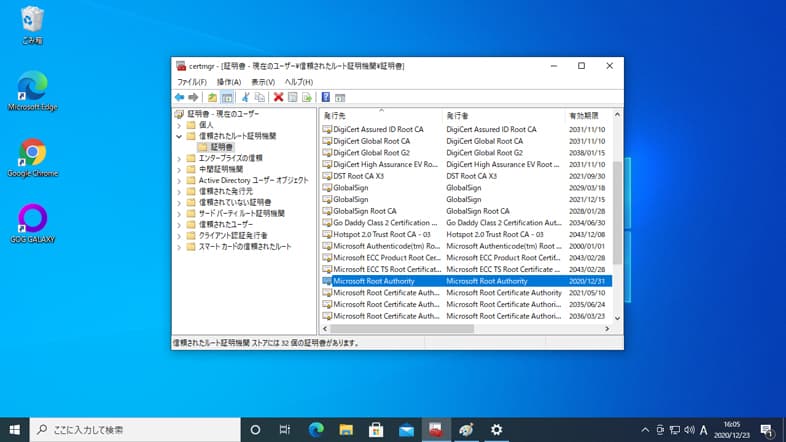Screen dimensions: 786x442
Task: Open the ヘルプ(H) menu
Action: point(299,82)
